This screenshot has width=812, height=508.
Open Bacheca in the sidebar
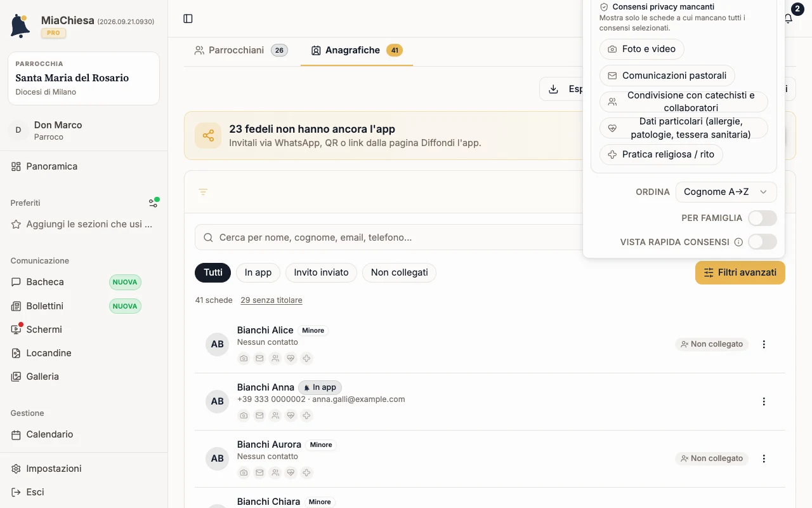click(x=84, y=282)
